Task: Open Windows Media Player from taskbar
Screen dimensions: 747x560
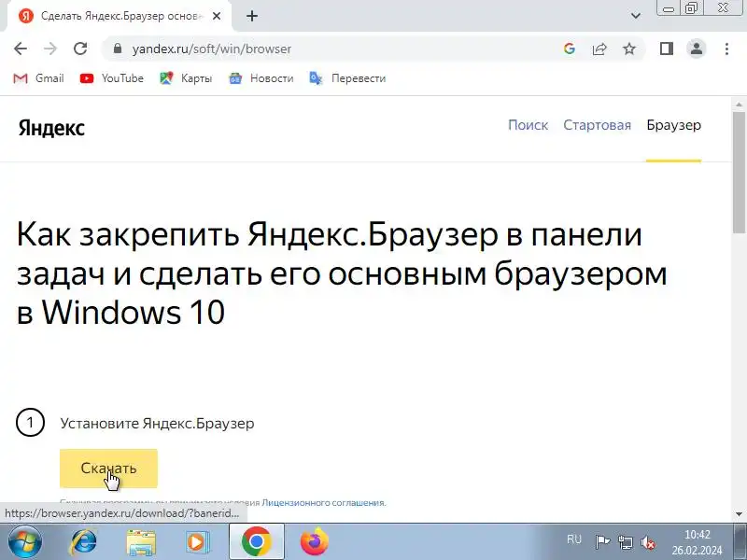Action: click(197, 542)
